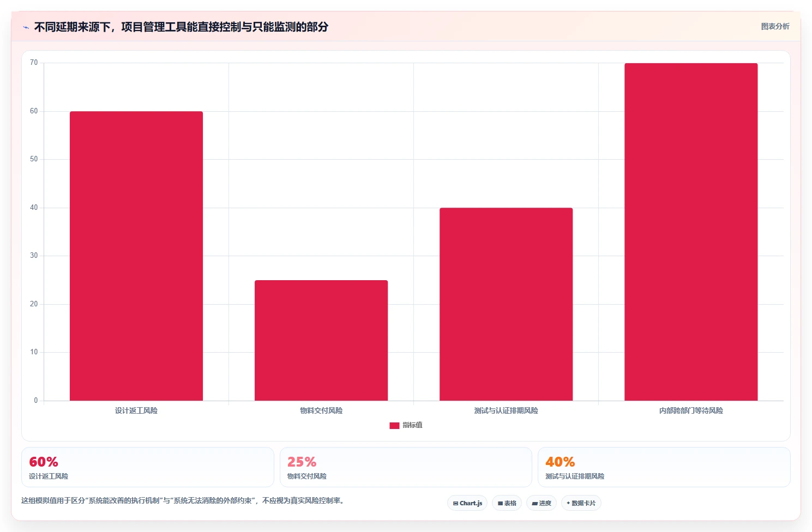Select the 表格 tag chip
This screenshot has height=532, width=812.
[507, 503]
